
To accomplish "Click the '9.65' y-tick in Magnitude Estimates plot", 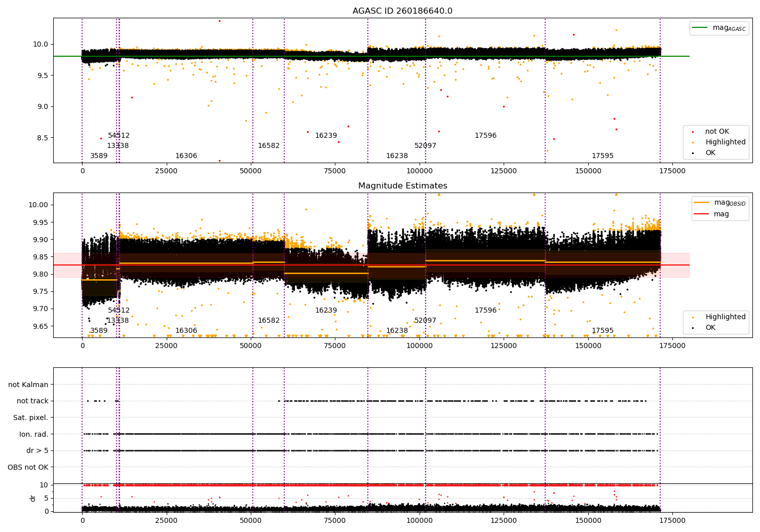I will pos(41,326).
